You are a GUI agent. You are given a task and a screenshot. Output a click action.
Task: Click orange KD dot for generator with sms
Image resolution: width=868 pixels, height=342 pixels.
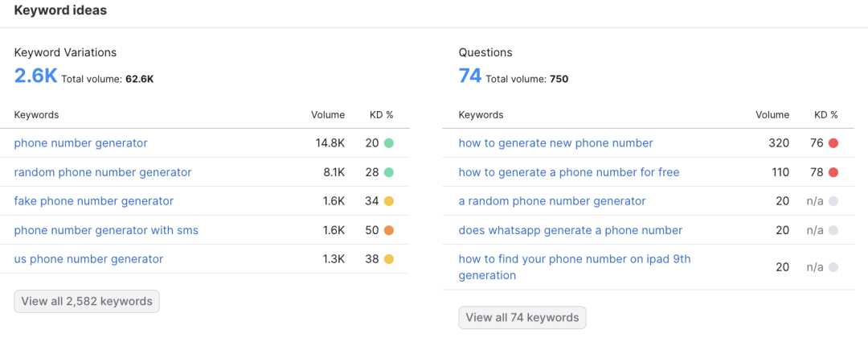pyautogui.click(x=388, y=230)
